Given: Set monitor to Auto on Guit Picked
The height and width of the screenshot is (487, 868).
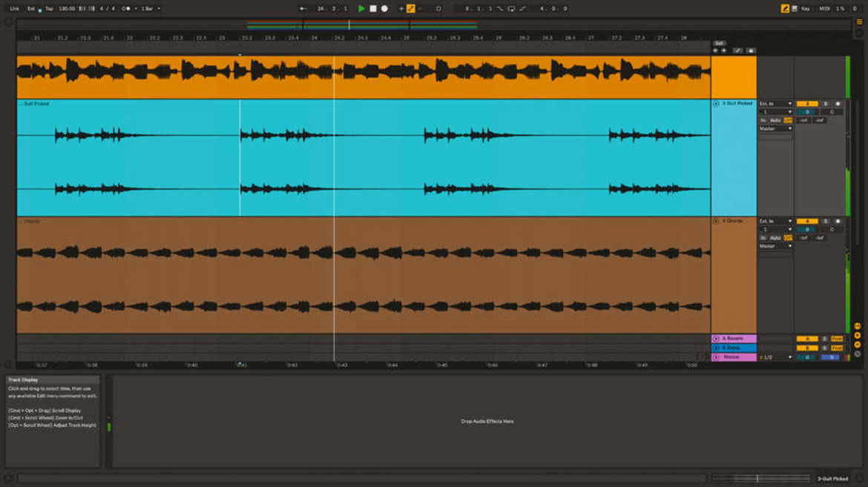Looking at the screenshot, I should tap(775, 121).
